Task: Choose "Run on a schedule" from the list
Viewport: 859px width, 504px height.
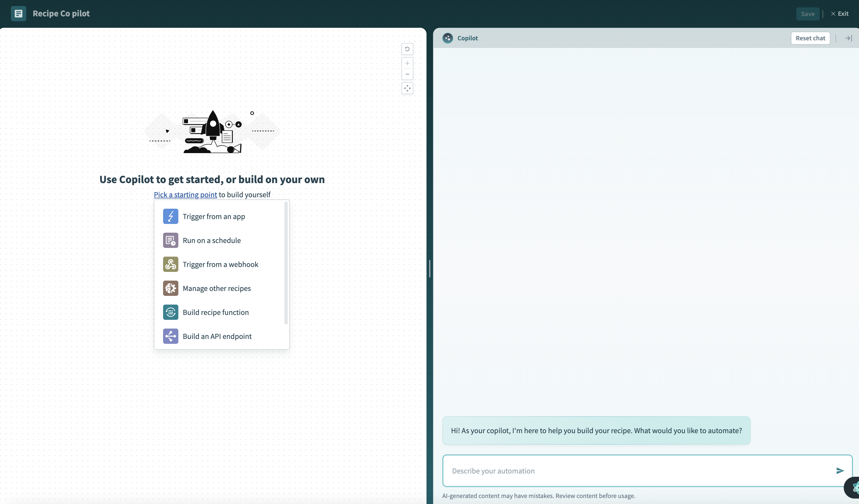Action: (x=212, y=240)
